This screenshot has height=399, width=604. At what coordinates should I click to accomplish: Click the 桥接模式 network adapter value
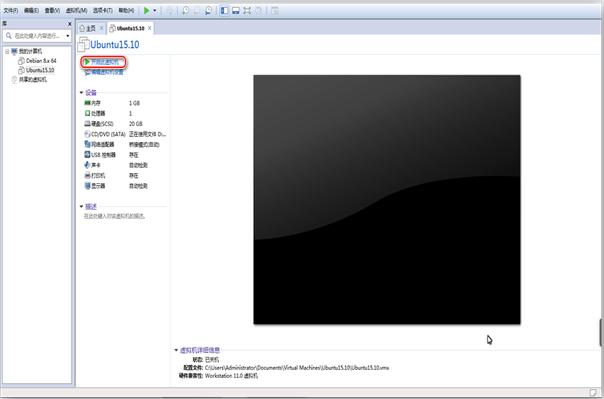click(144, 144)
